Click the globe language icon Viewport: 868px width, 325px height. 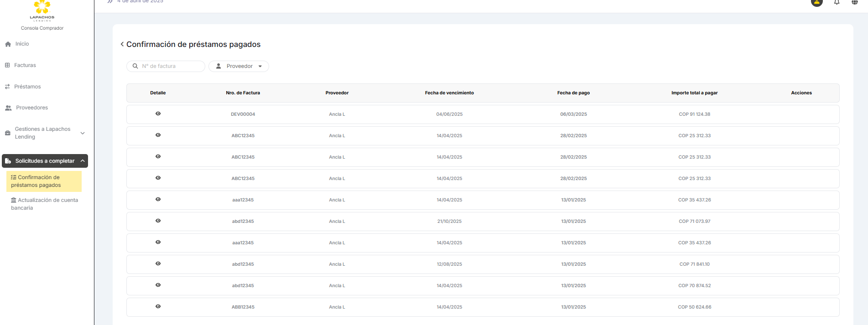coord(855,2)
